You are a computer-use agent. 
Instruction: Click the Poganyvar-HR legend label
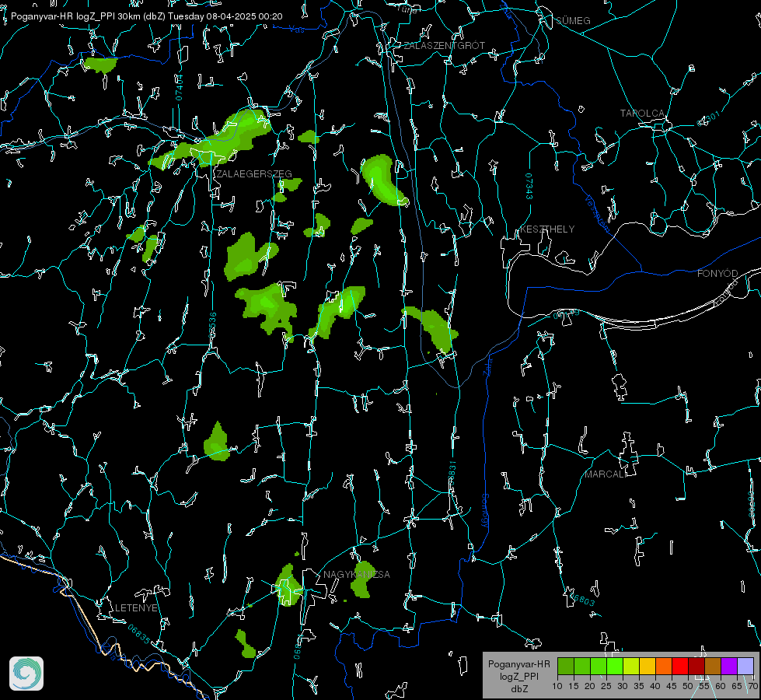point(518,664)
